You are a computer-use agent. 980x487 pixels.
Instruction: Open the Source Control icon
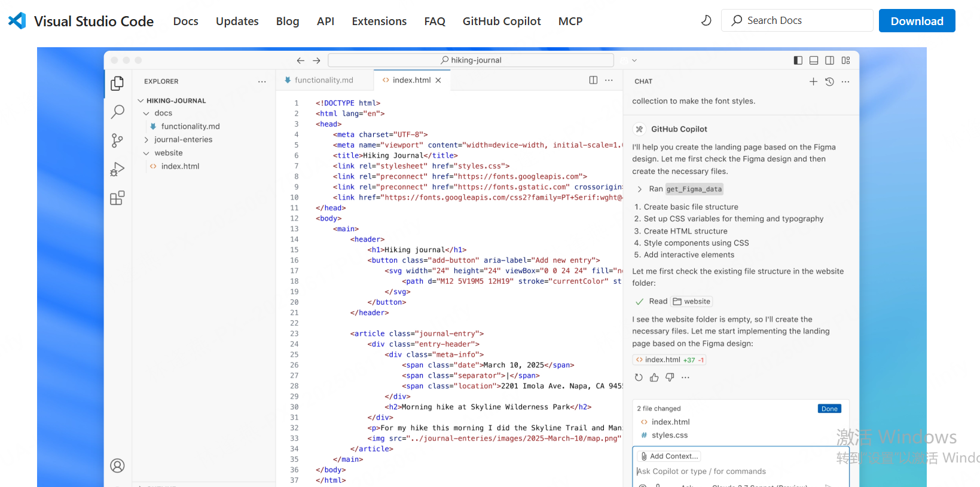coord(117,140)
